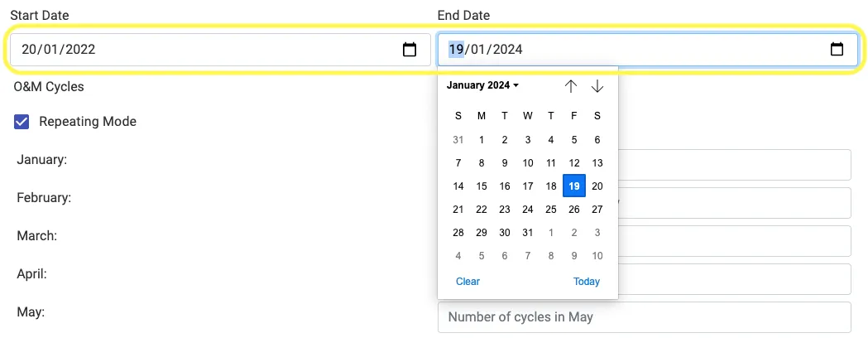Screen dimensions: 868x338
Task: Select the highlighted day 19 in calendar
Action: point(574,186)
